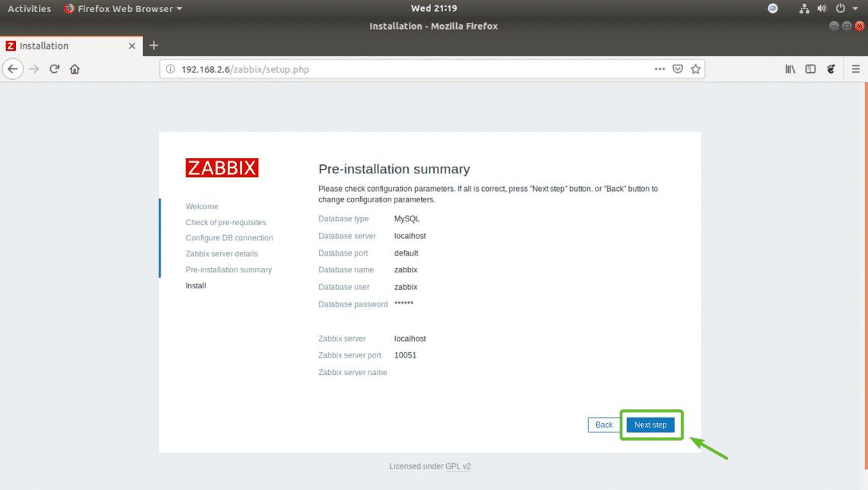Image resolution: width=868 pixels, height=490 pixels.
Task: Click the network status icon
Action: pos(804,8)
